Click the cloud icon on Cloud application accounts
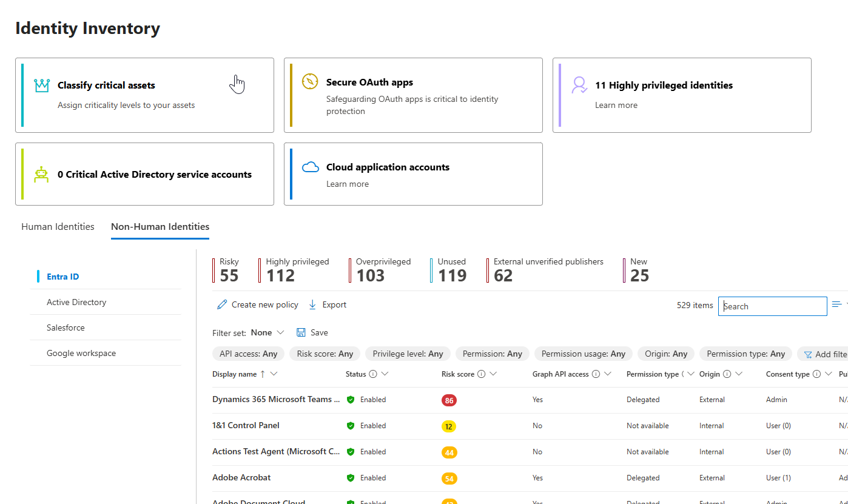Image resolution: width=848 pixels, height=504 pixels. [x=311, y=167]
